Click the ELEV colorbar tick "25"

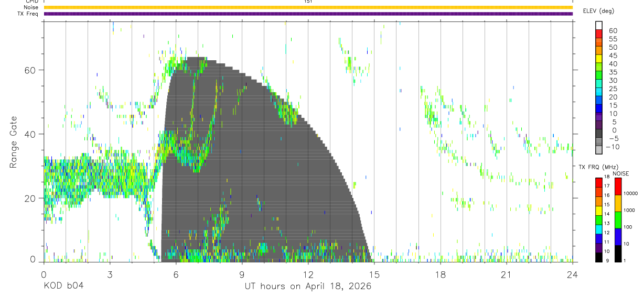[x=613, y=89]
